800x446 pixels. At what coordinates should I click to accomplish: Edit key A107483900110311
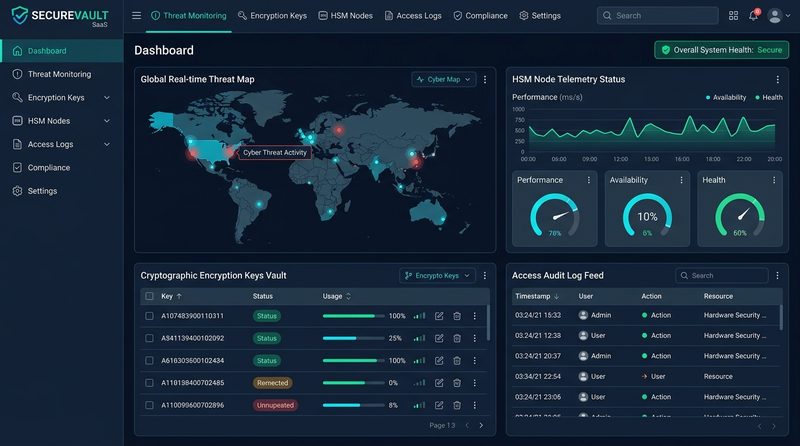pyautogui.click(x=439, y=316)
